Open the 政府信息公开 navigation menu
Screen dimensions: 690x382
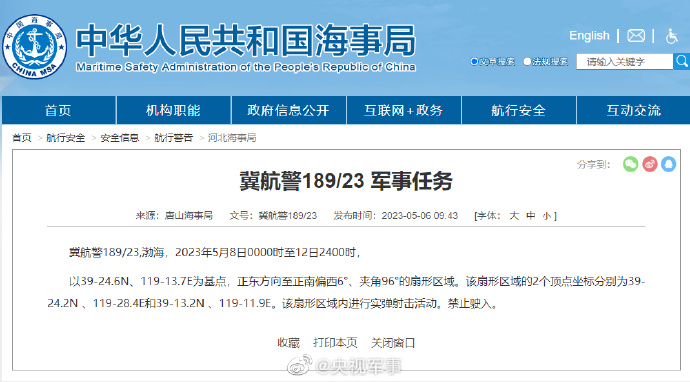(x=289, y=110)
